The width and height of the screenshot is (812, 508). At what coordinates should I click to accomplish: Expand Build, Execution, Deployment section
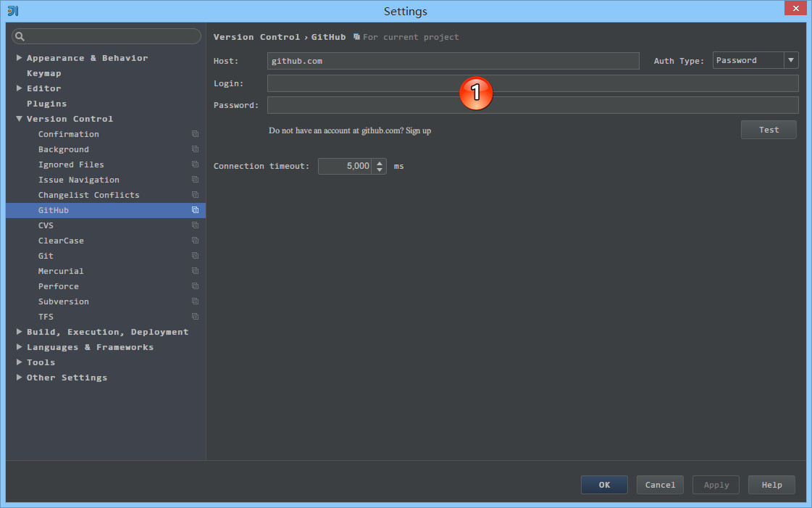pyautogui.click(x=19, y=332)
